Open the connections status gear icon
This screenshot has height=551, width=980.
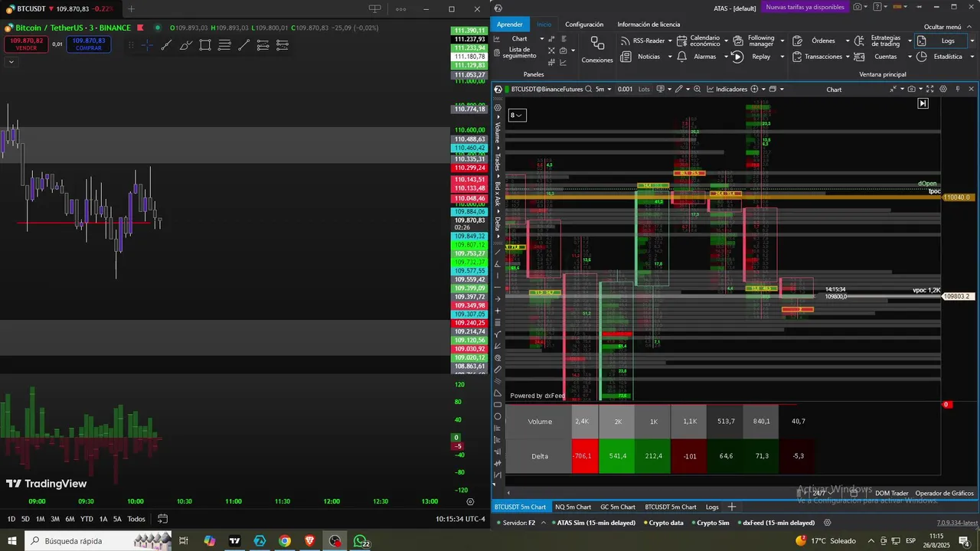(827, 523)
